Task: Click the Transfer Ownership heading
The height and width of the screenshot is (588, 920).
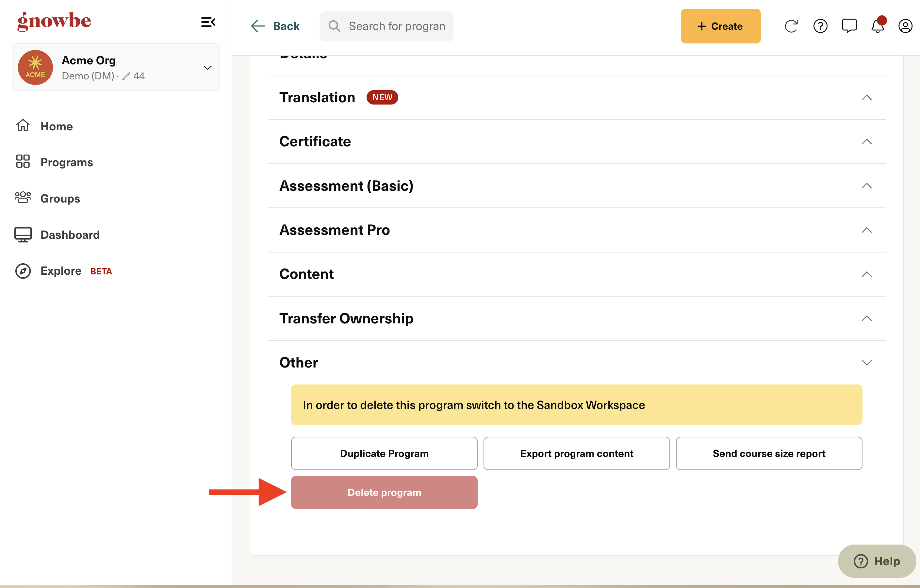Action: point(346,318)
